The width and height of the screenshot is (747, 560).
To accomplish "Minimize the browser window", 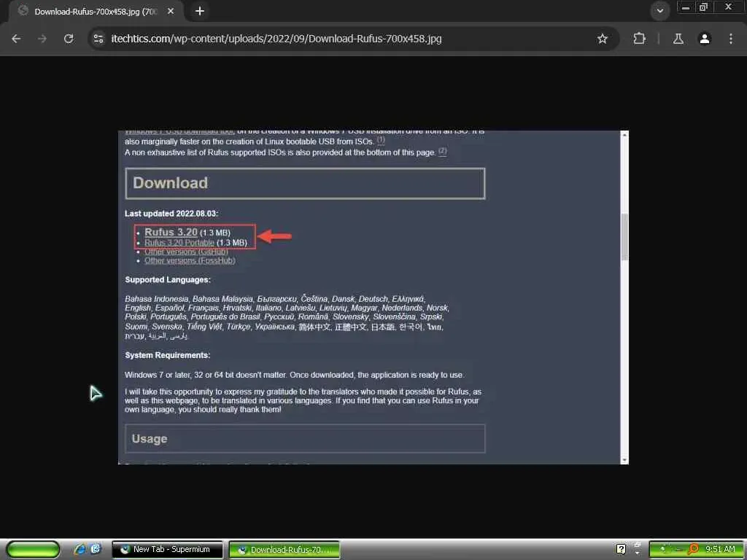I will click(x=686, y=7).
